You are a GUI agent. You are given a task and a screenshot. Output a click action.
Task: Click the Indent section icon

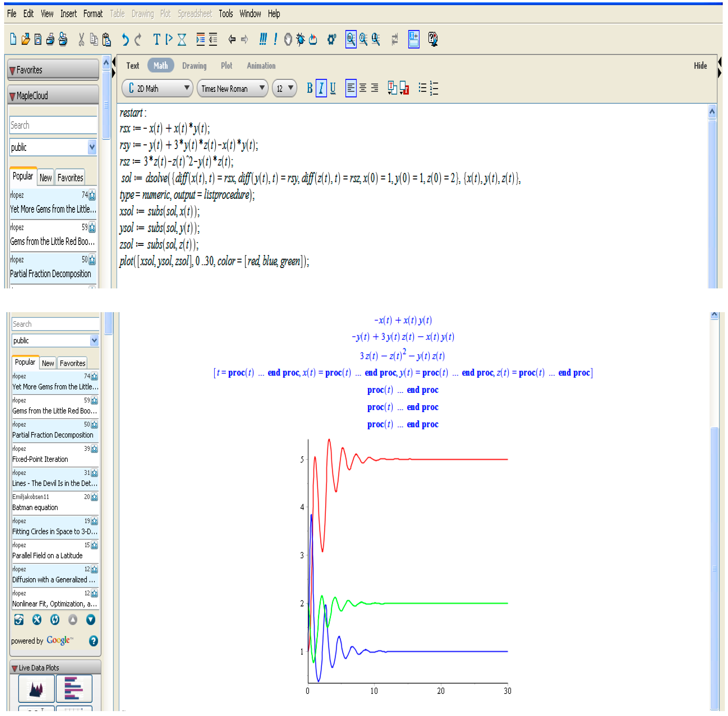[x=201, y=39]
